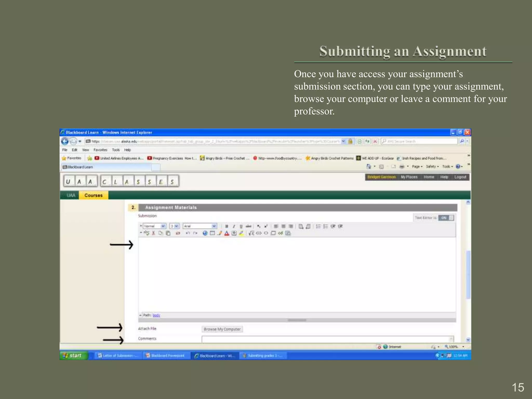Open the Favorites star button
The height and width of the screenshot is (399, 532).
pos(71,158)
